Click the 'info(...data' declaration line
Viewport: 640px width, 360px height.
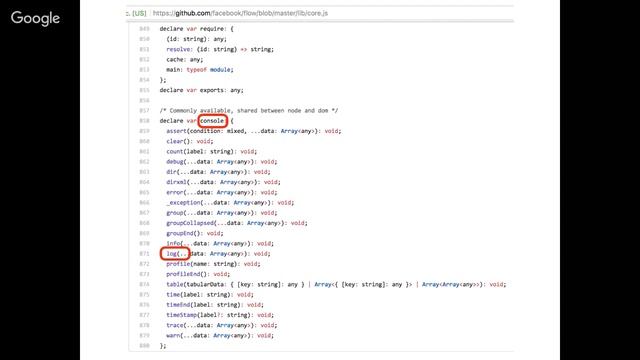[x=220, y=243]
